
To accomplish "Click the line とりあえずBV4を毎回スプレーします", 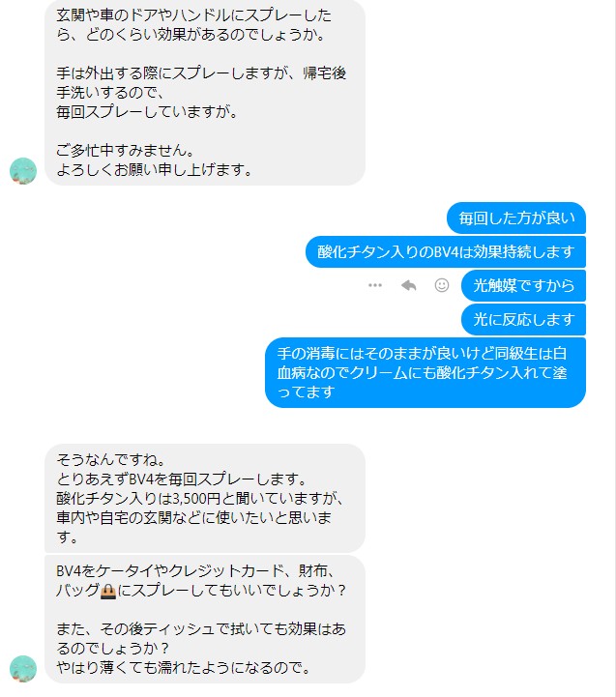I will point(182,479).
